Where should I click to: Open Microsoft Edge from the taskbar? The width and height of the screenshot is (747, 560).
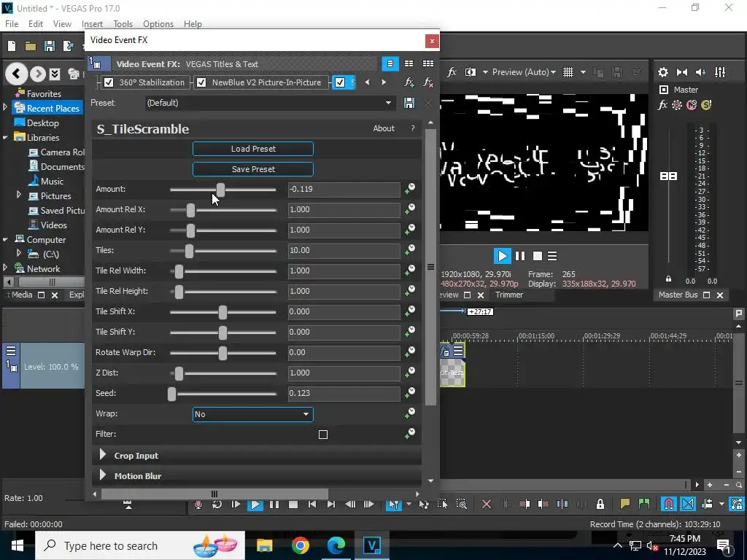pyautogui.click(x=336, y=545)
